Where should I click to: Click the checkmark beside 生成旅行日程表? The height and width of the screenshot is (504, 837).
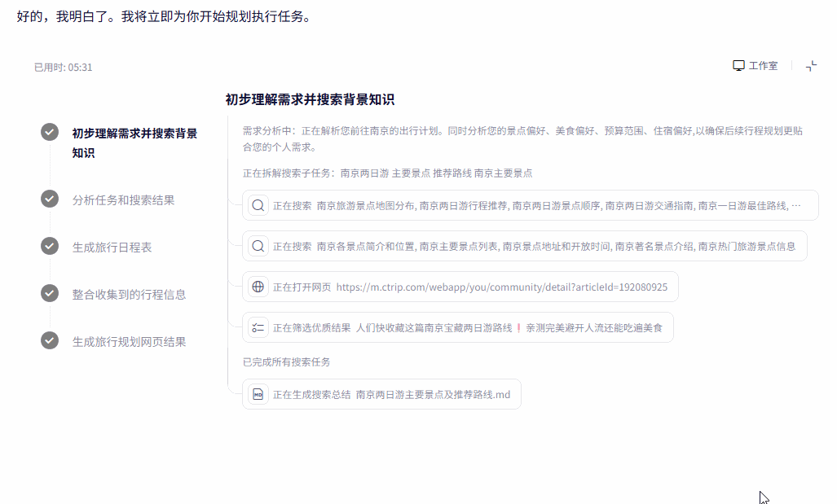pos(50,247)
